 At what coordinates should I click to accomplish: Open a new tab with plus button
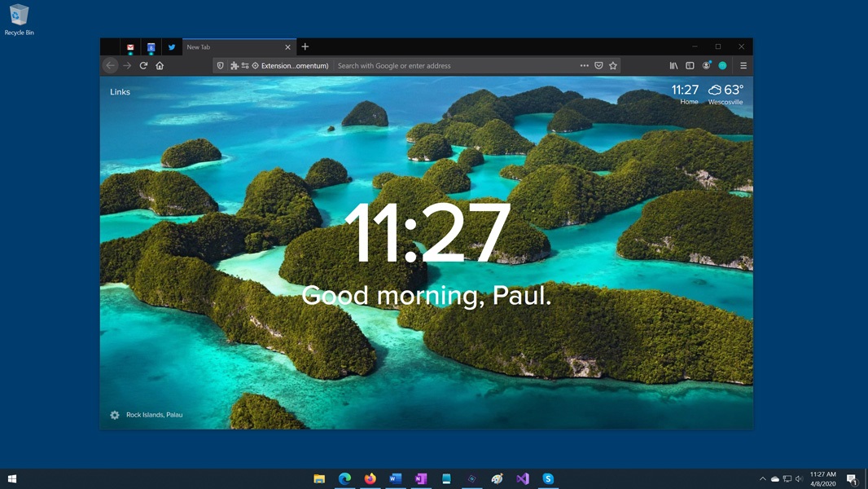pos(305,47)
